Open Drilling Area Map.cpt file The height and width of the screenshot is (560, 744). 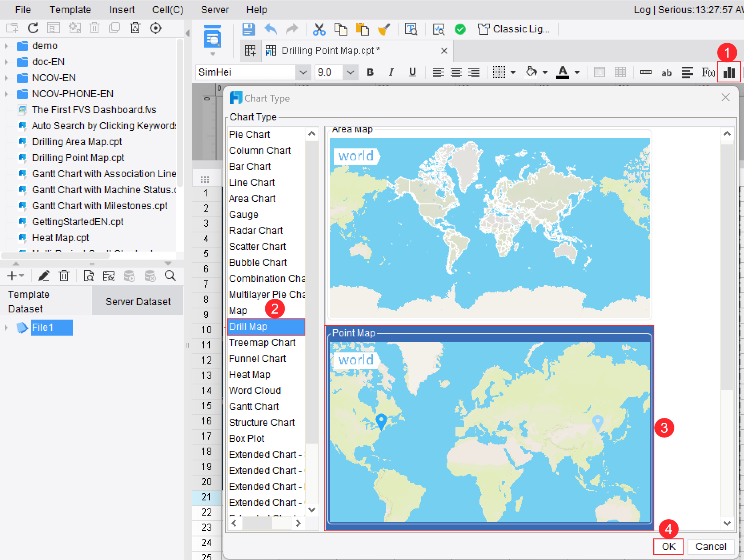(x=77, y=142)
